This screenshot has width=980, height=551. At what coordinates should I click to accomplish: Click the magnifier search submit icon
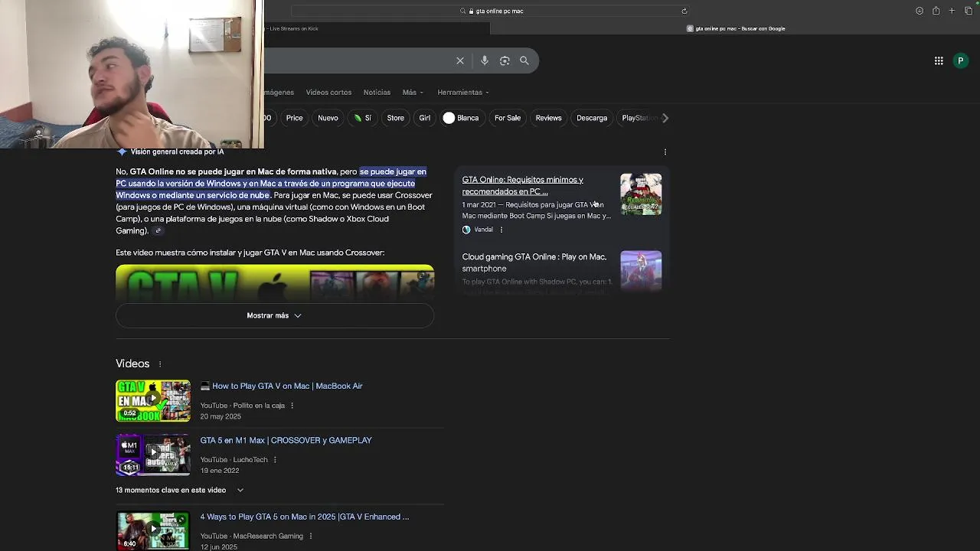524,60
